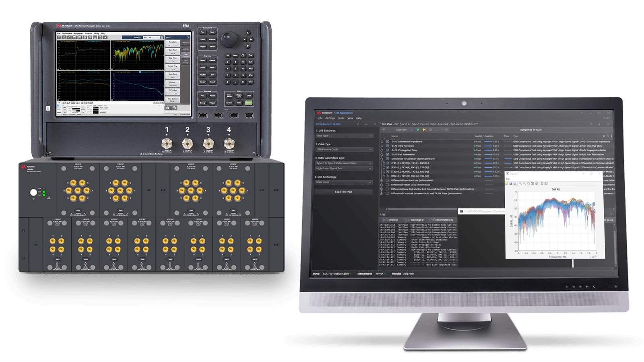The width and height of the screenshot is (644, 362).
Task: Toggle Warnings 0 log filter checkbox
Action: click(405, 220)
